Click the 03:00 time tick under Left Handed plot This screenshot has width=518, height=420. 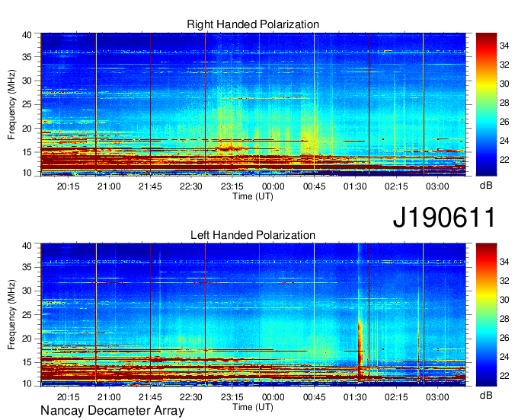point(437,397)
